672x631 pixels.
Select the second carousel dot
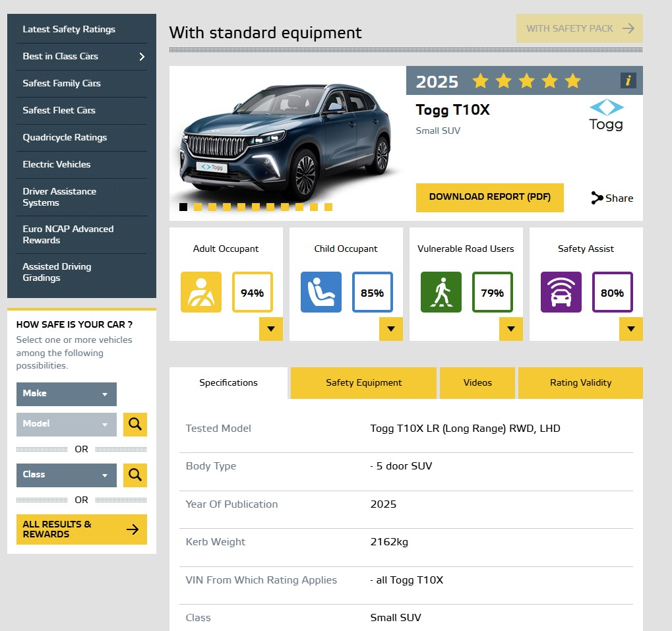pyautogui.click(x=198, y=207)
